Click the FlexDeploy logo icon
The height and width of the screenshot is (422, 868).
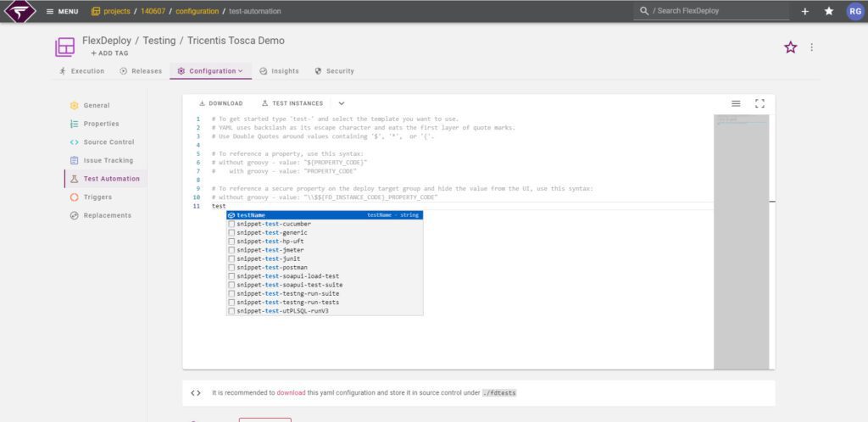coord(20,11)
